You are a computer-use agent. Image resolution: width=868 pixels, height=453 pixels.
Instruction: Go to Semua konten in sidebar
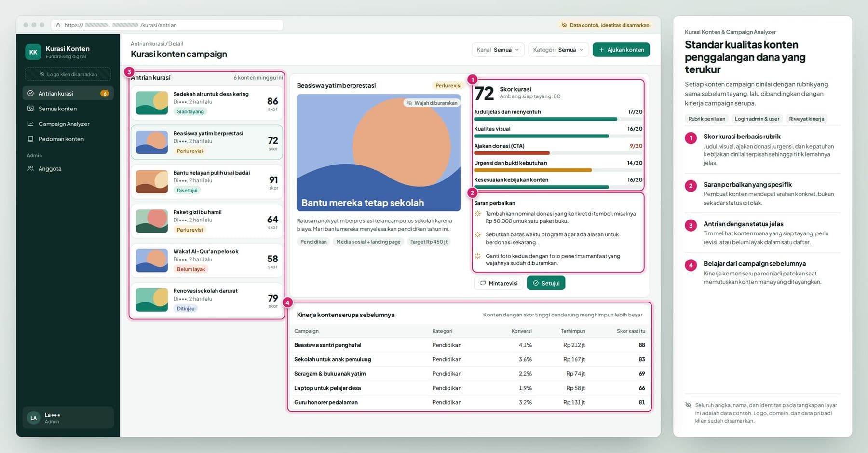pyautogui.click(x=68, y=109)
